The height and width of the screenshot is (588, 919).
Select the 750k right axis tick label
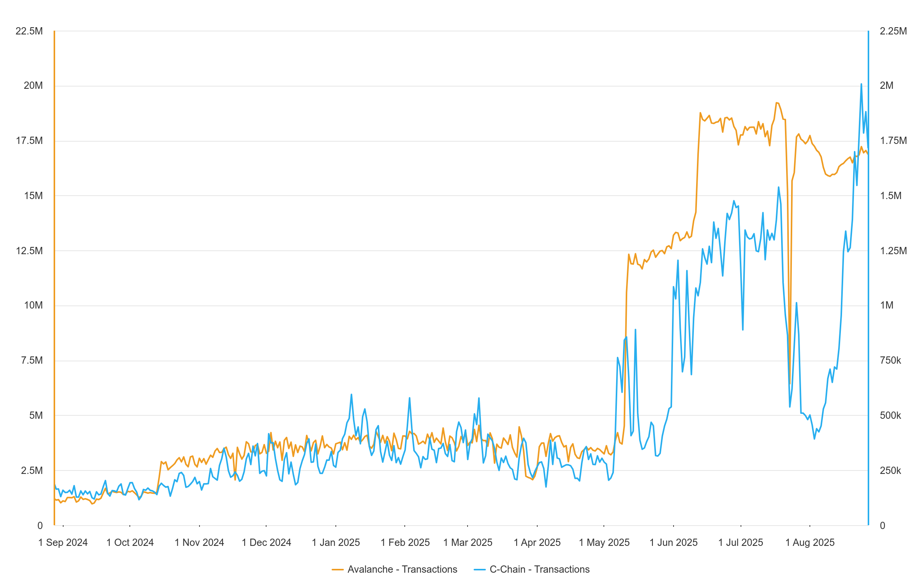click(x=890, y=360)
